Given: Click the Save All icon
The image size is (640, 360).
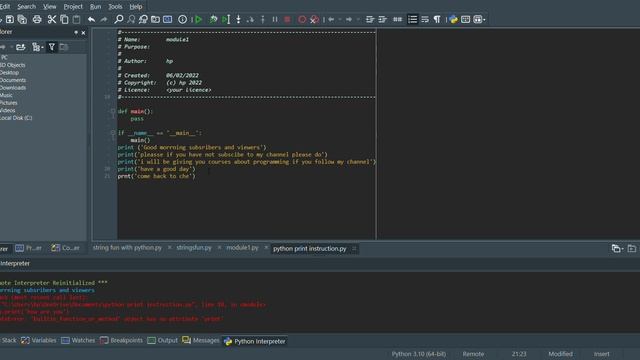Looking at the screenshot, I should pos(22,19).
